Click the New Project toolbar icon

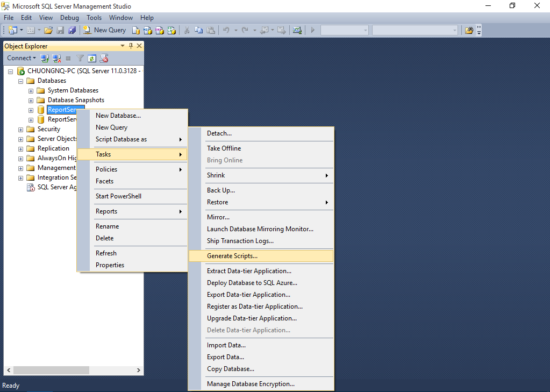coord(12,30)
